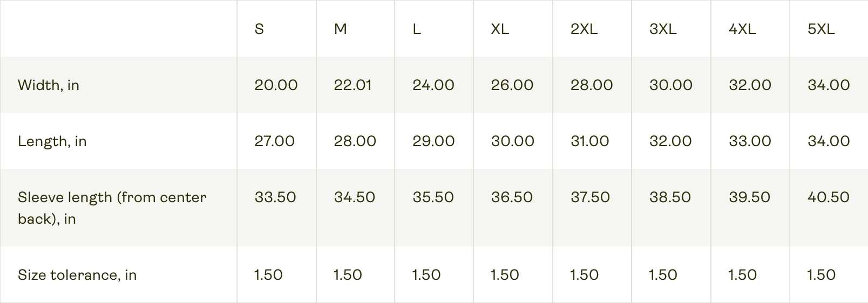868x303 pixels.
Task: Click the 3XL column header
Action: (x=662, y=29)
